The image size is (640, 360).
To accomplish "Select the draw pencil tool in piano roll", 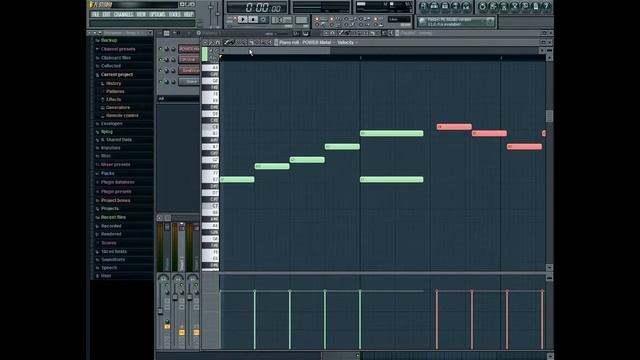I will pyautogui.click(x=227, y=42).
